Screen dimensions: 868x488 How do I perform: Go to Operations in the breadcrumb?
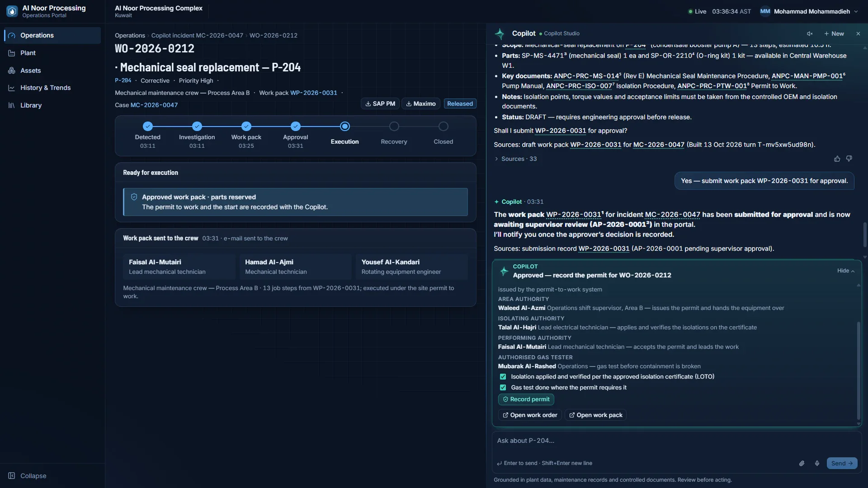point(130,35)
